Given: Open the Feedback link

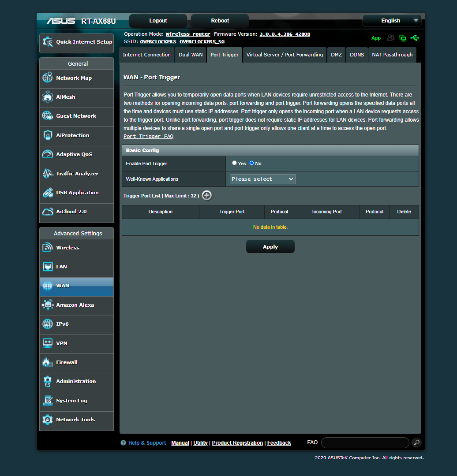Looking at the screenshot, I should [x=279, y=443].
